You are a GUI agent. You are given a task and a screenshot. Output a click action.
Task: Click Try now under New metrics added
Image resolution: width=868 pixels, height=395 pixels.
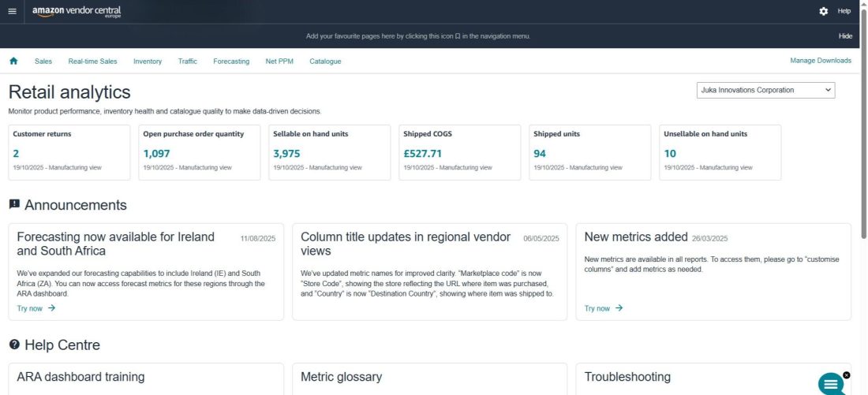(597, 308)
